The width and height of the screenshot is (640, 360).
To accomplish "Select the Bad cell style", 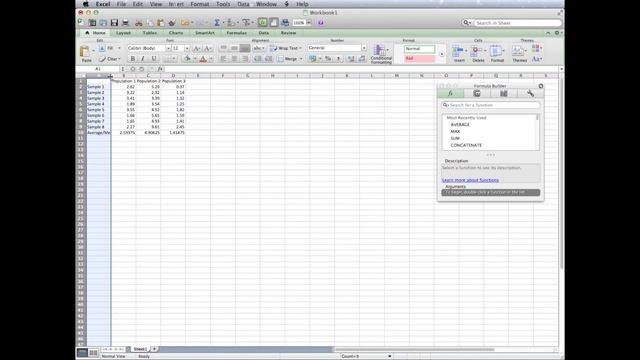I will [x=420, y=58].
